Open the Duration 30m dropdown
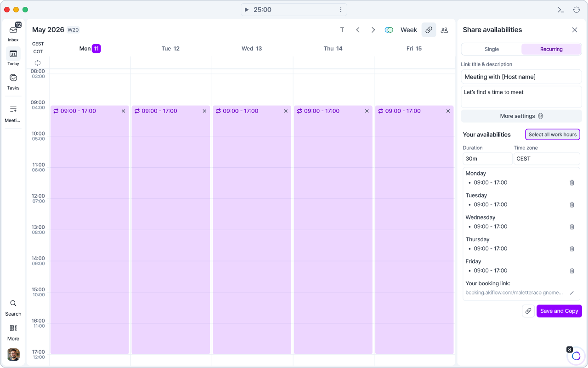 (487, 159)
